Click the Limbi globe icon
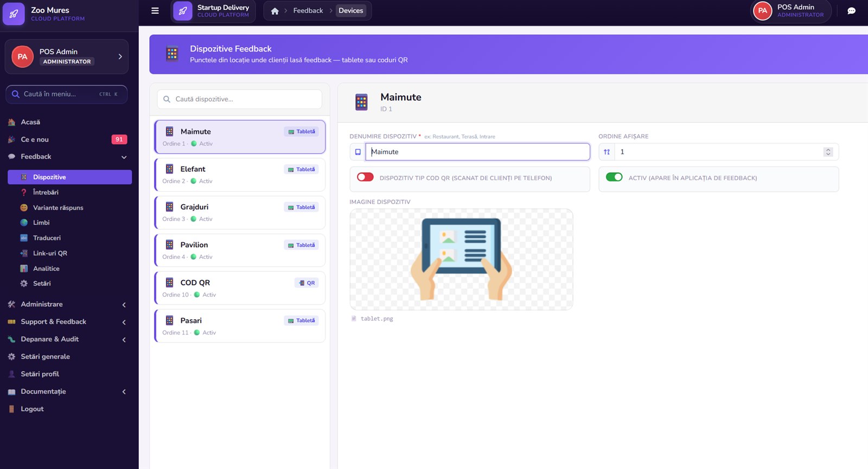Viewport: 868px width, 469px height. pyautogui.click(x=24, y=223)
